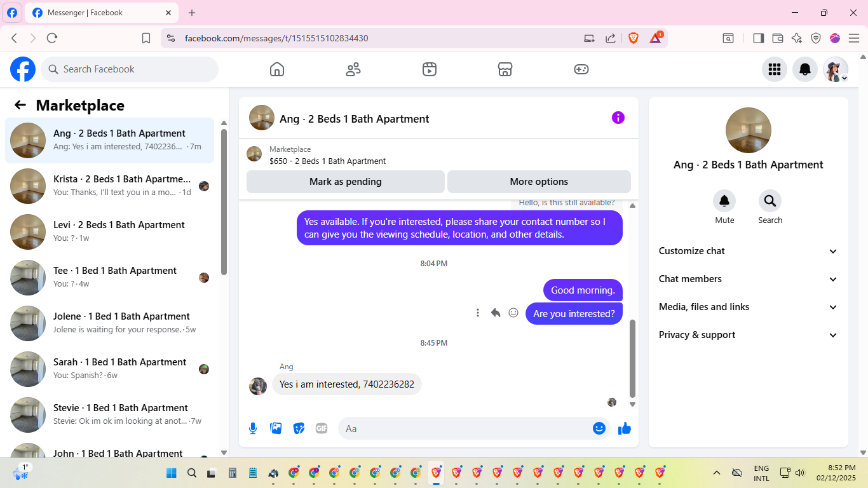Send a thumbs-up like
The image size is (868, 488).
pyautogui.click(x=625, y=428)
